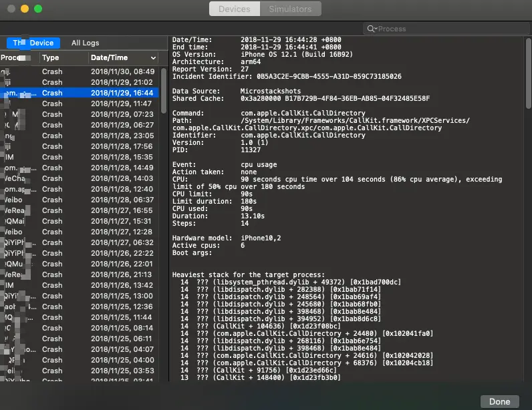Viewport: 532px width, 410px height.
Task: Select the crash log dated 2018/11/25, 13:00
Action: click(80, 296)
